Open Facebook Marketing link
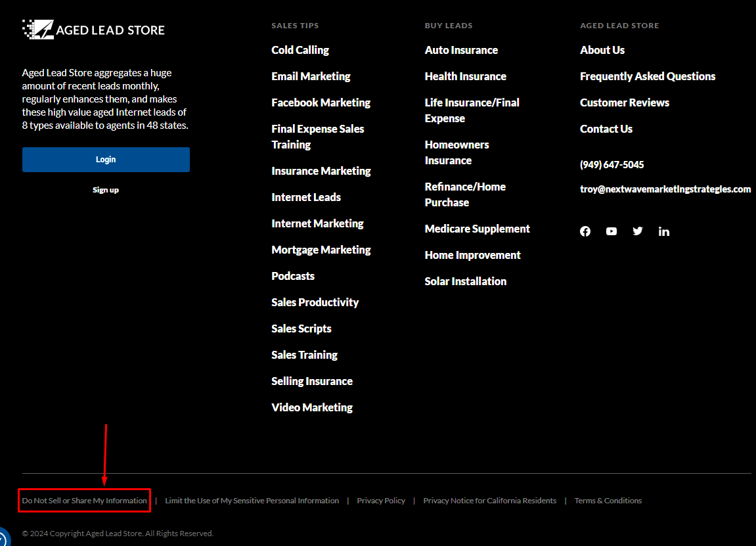The image size is (756, 546). [x=321, y=102]
